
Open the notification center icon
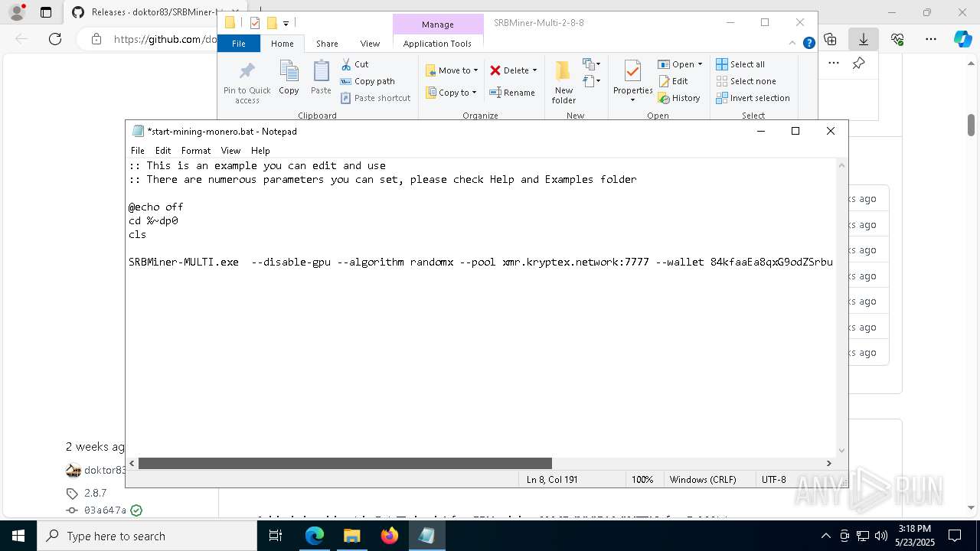point(955,536)
